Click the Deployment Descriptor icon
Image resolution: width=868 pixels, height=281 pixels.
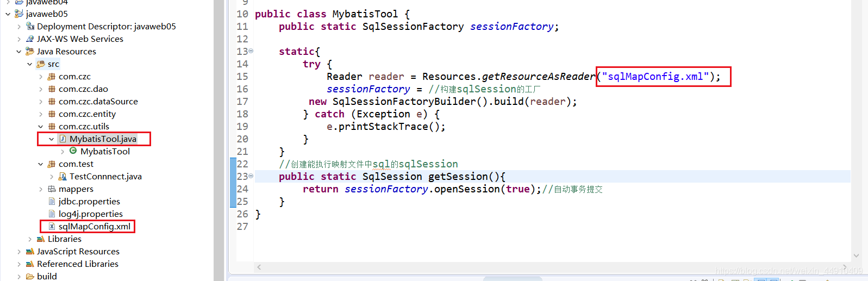[x=30, y=26]
